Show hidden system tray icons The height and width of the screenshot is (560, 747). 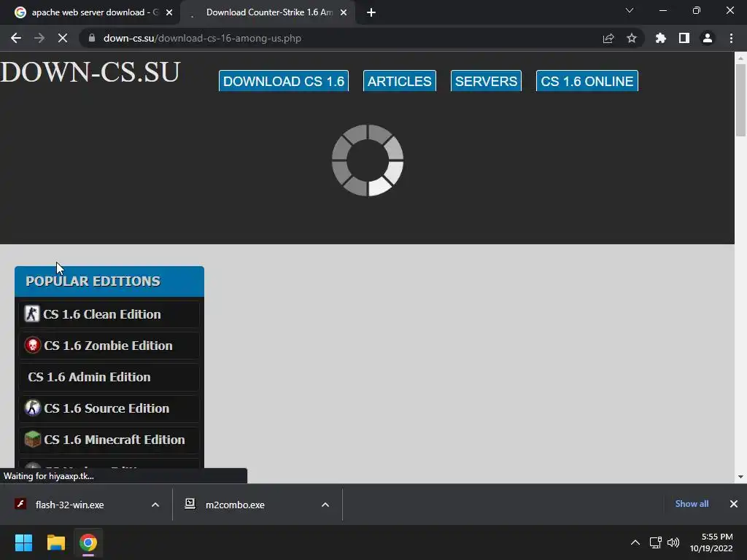[x=635, y=542]
